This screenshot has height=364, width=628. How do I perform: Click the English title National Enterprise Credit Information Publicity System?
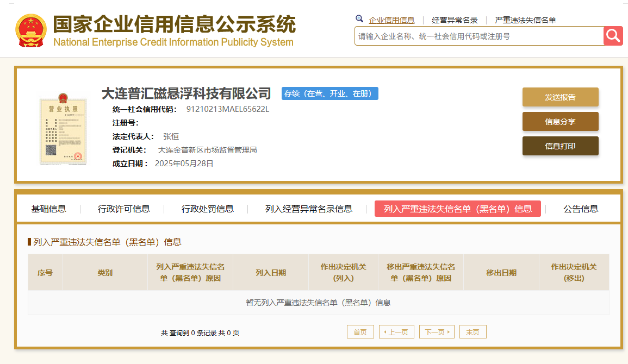click(173, 42)
